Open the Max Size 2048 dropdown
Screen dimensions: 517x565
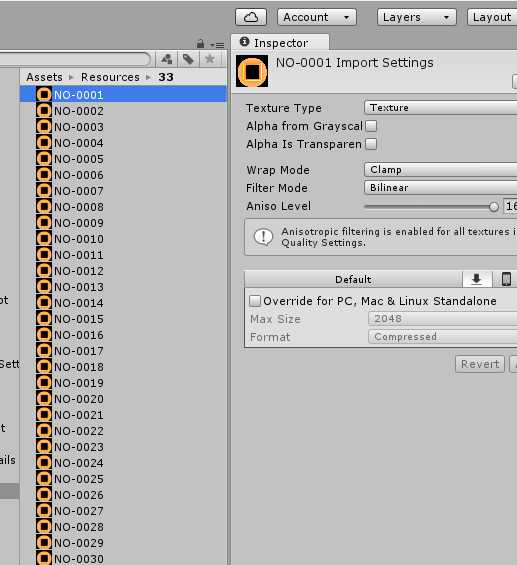click(442, 319)
